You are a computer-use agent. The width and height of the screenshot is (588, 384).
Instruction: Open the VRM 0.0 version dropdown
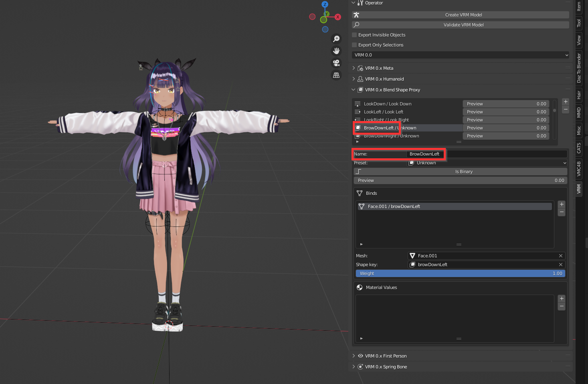coord(460,55)
